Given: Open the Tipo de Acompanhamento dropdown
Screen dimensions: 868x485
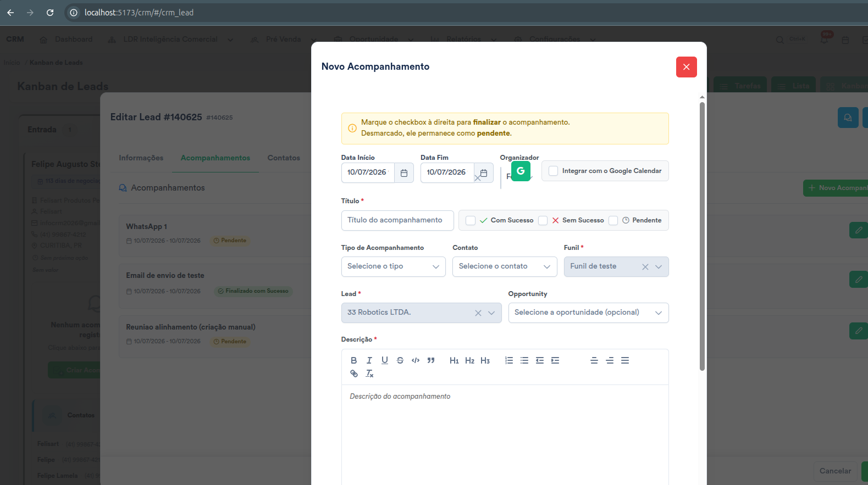Looking at the screenshot, I should 393,266.
